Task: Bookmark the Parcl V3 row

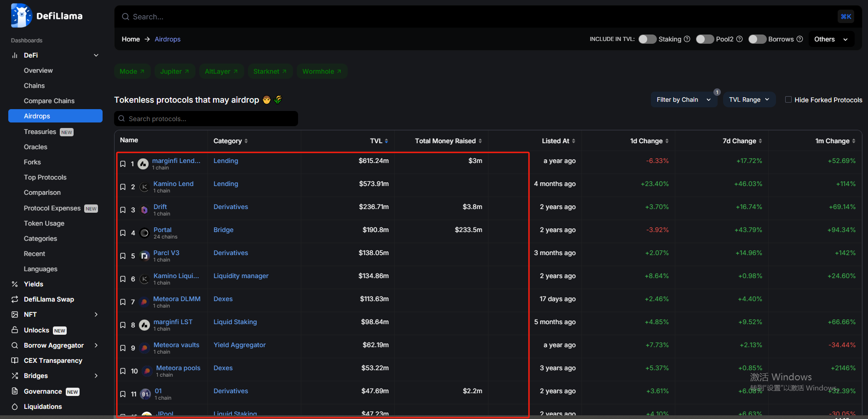Action: 123,256
